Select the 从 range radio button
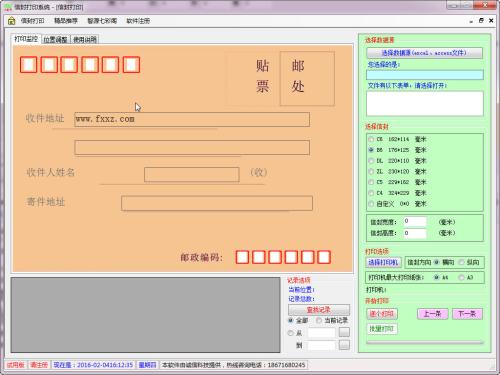 tap(291, 333)
